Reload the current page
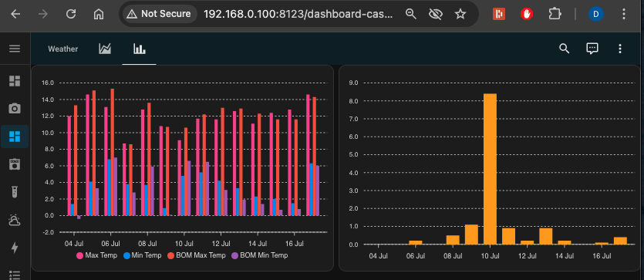 click(x=71, y=15)
